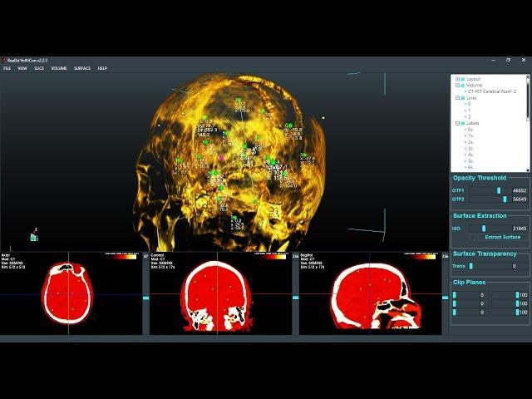Click the Labels folder icon in the tree
Image resolution: width=532 pixels, height=399 pixels.
tap(462, 123)
